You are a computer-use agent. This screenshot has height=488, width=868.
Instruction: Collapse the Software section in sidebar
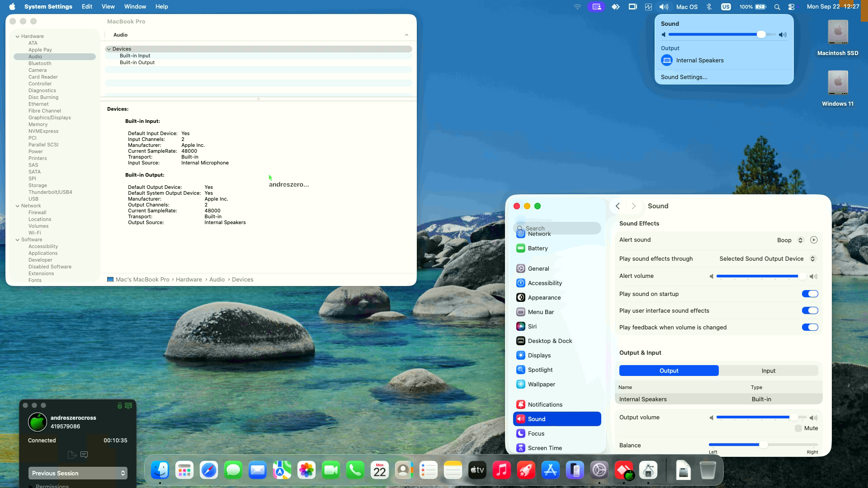click(18, 239)
